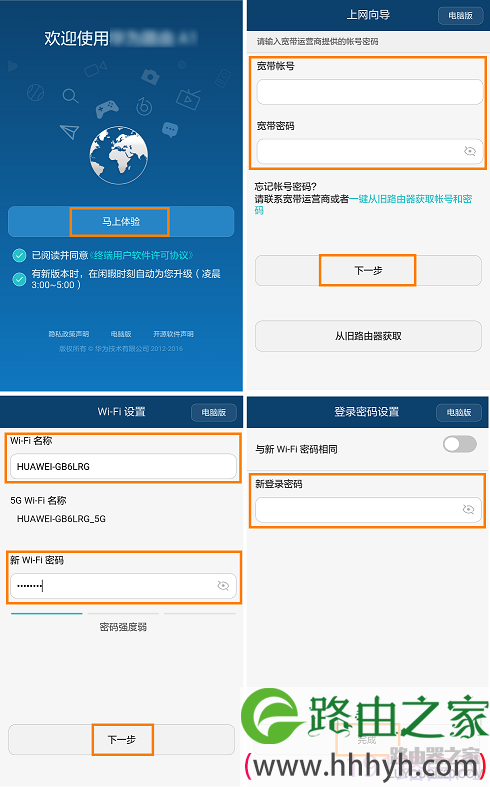Focus the 宽带帐号 input field
Screen dimensions: 490x787
click(x=370, y=92)
